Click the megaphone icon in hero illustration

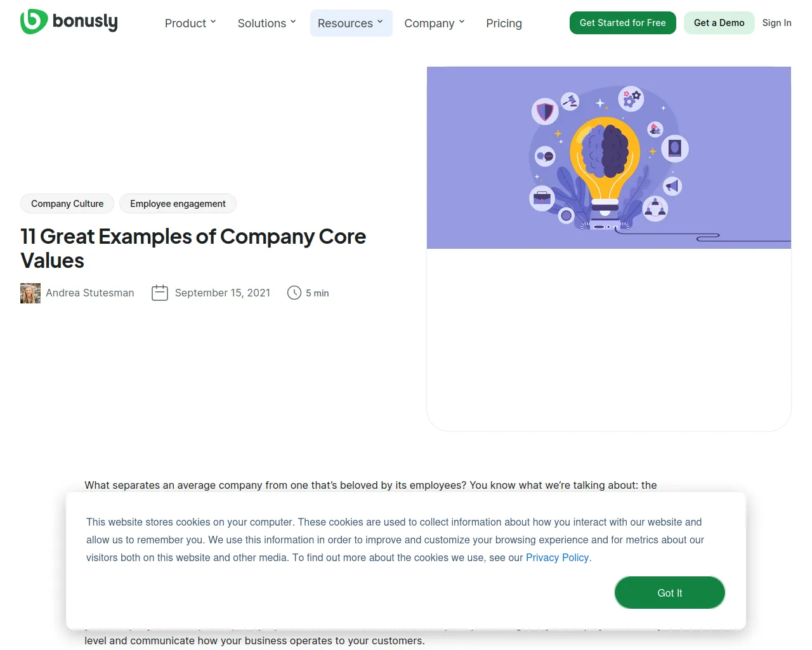[672, 186]
